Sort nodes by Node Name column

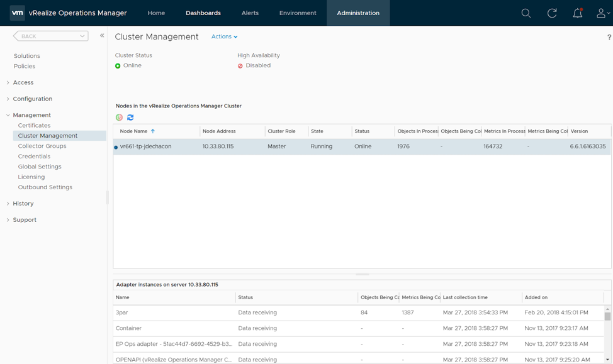pyautogui.click(x=133, y=131)
